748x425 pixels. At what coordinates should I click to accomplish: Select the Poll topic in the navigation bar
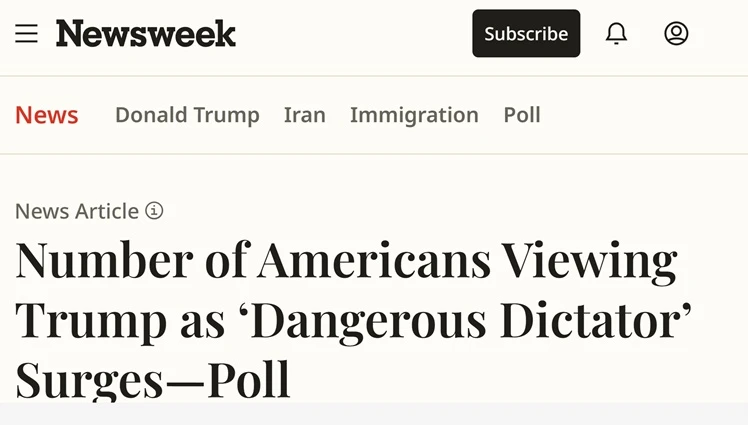(522, 115)
